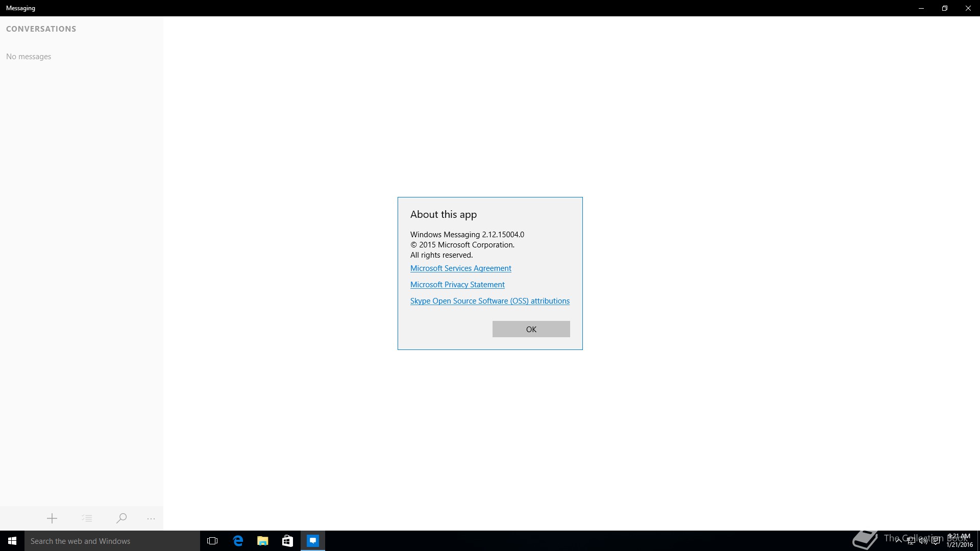Show hidden system tray icons

tap(898, 541)
